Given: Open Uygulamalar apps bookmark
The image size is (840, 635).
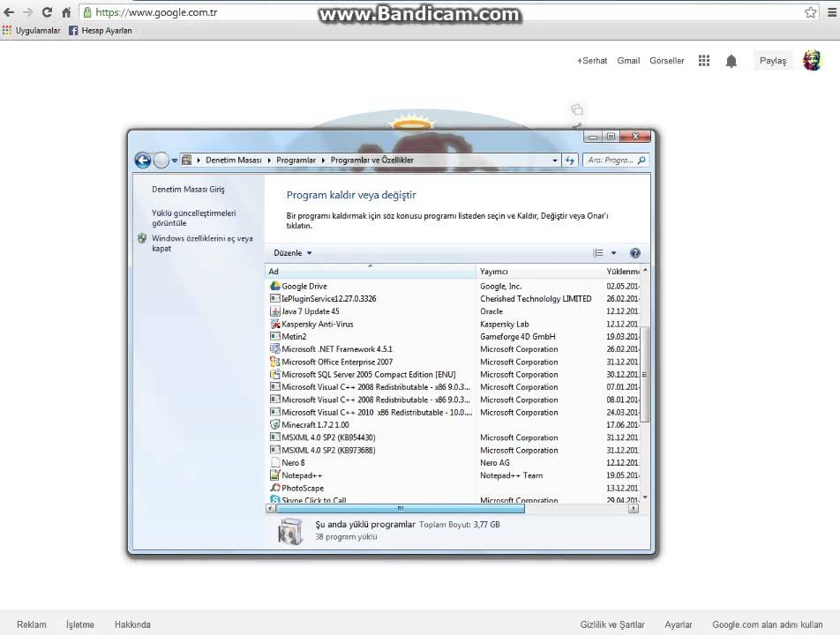Looking at the screenshot, I should 31,31.
